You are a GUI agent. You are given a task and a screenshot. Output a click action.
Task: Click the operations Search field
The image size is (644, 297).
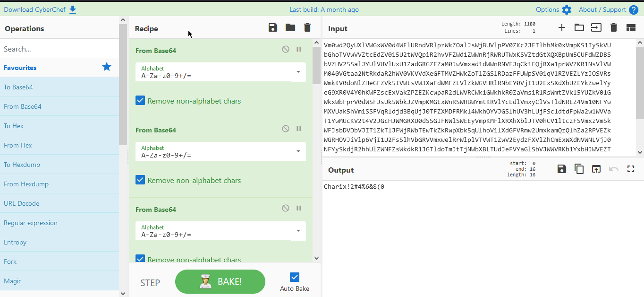click(59, 49)
